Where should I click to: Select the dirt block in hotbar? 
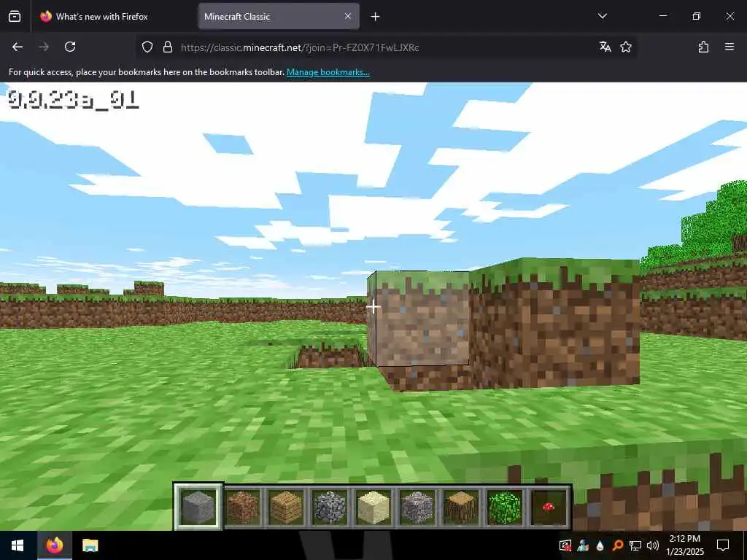[242, 507]
